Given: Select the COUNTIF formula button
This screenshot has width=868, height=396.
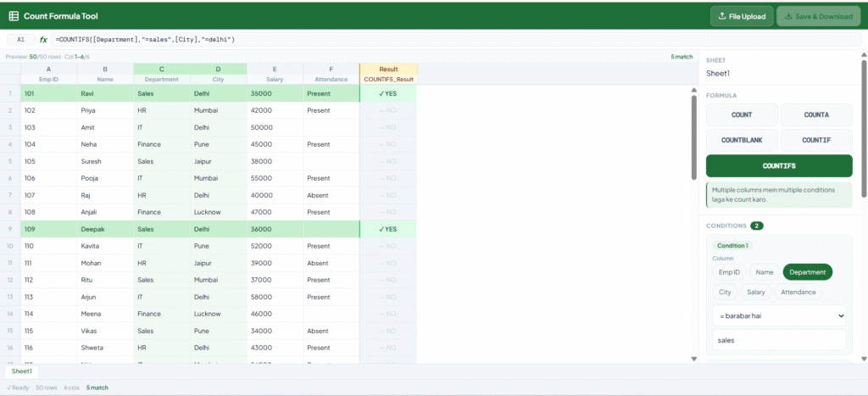Looking at the screenshot, I should pos(816,140).
